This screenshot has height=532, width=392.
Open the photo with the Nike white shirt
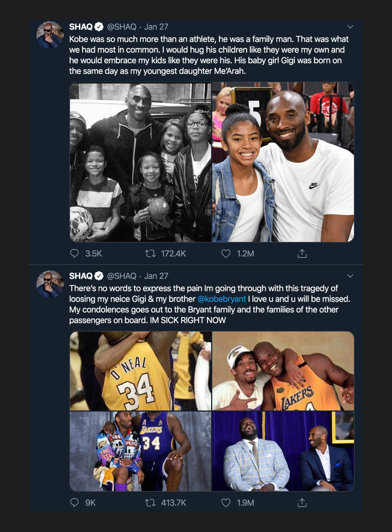point(283,162)
